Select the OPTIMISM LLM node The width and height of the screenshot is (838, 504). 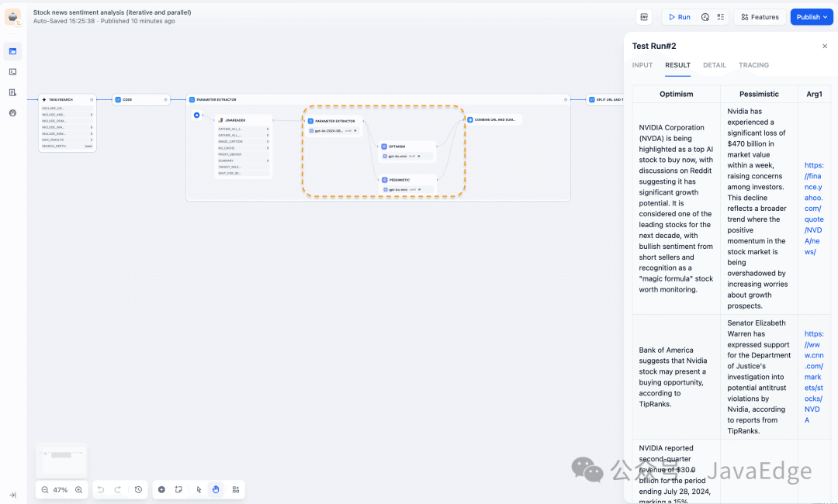pos(407,151)
